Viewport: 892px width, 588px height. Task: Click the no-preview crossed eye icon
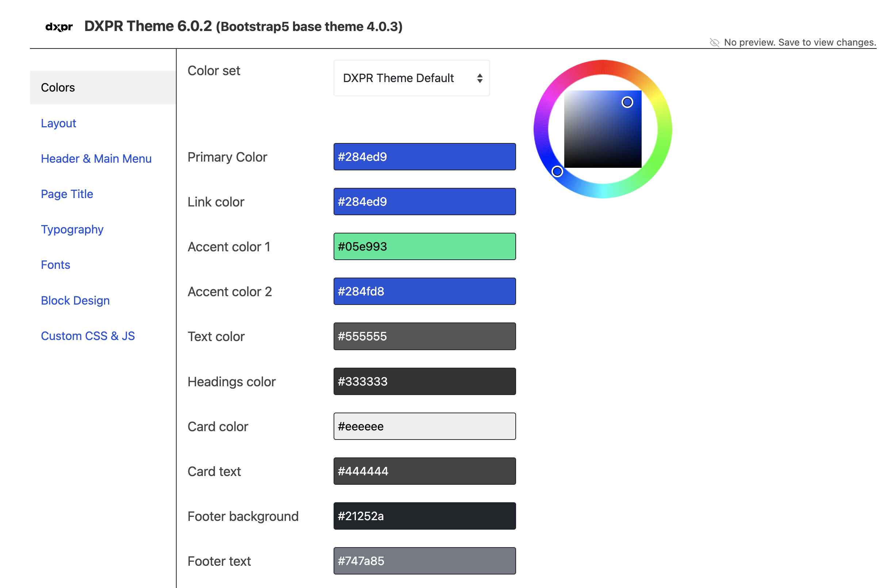714,42
